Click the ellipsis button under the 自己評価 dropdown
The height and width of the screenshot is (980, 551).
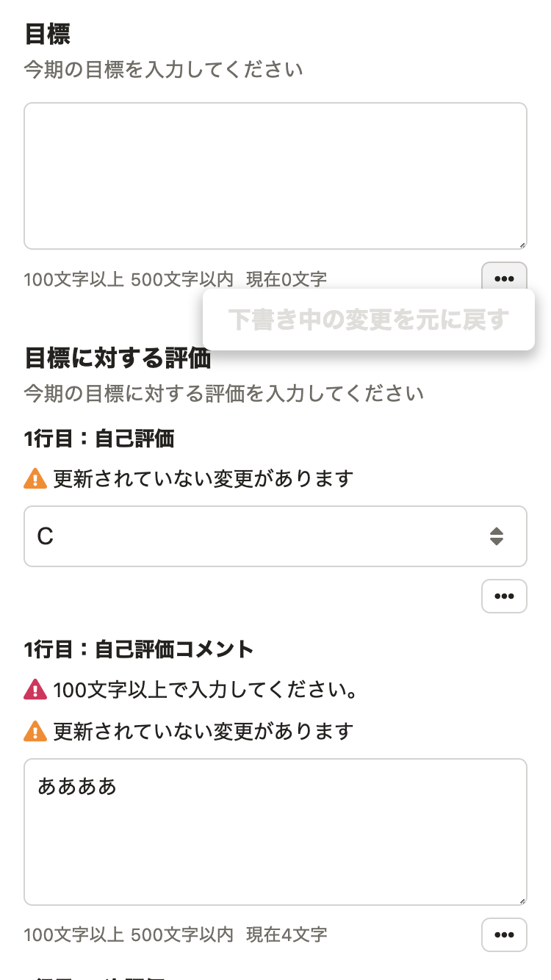click(504, 596)
